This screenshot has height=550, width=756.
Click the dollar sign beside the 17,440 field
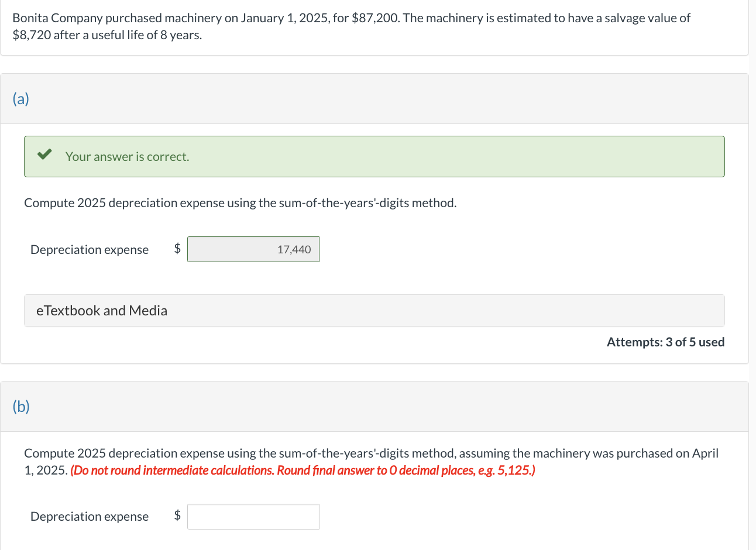coord(177,249)
